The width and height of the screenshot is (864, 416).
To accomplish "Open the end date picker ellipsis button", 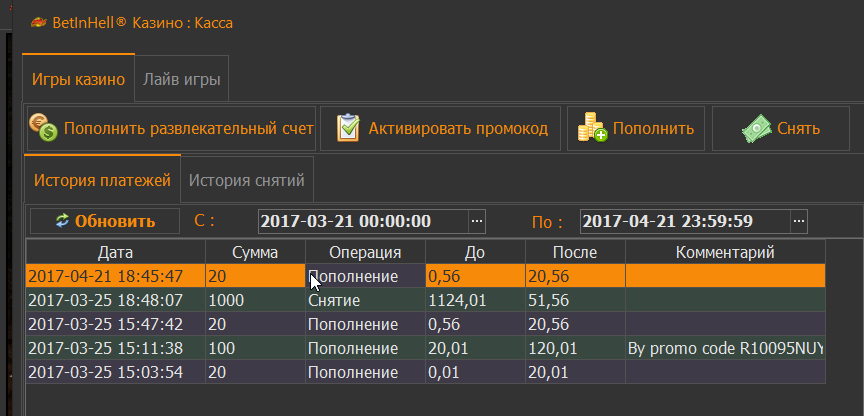I will click(800, 221).
